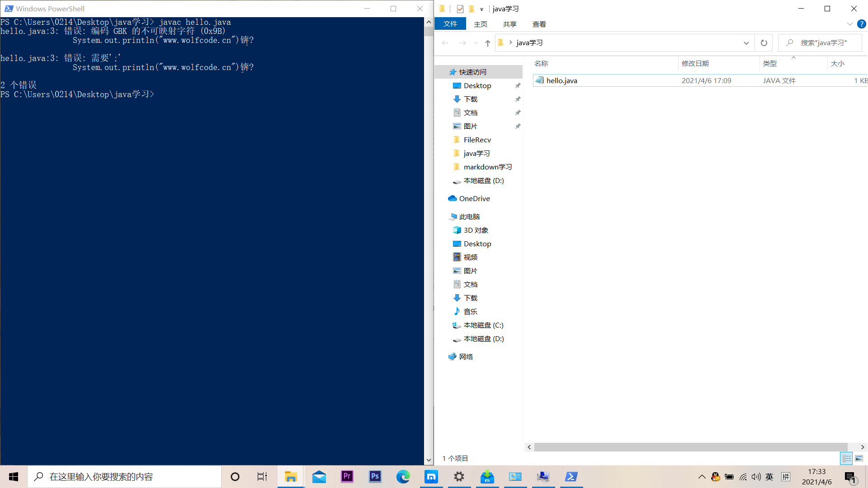Screen dimensions: 868x488
Task: Open the 查看 ribbon tab
Action: pos(539,24)
